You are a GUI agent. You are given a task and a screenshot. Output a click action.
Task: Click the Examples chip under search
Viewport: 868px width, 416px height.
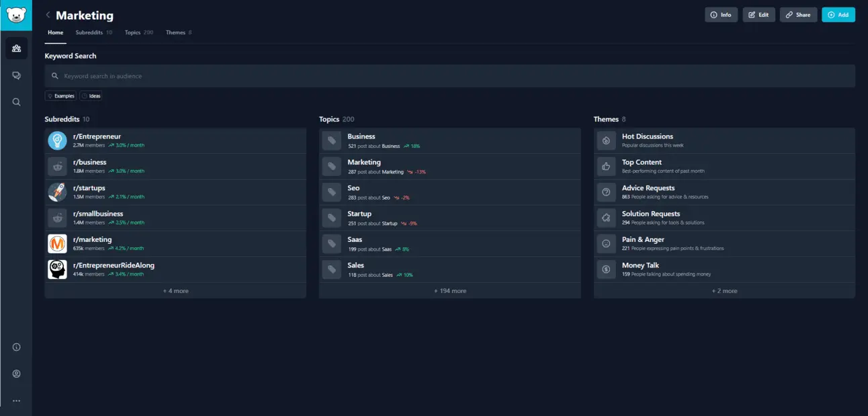(x=60, y=96)
